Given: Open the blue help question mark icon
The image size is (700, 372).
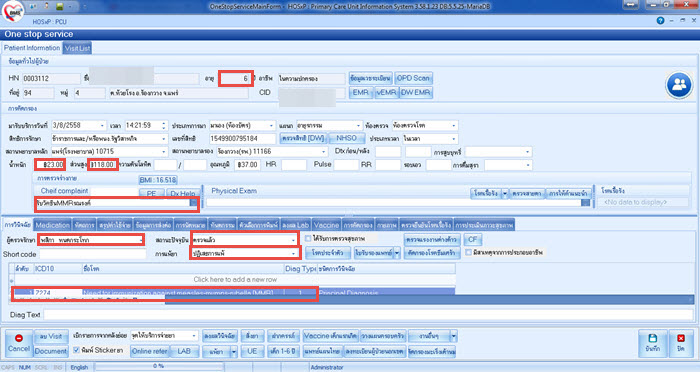Looking at the screenshot, I should (660, 21).
